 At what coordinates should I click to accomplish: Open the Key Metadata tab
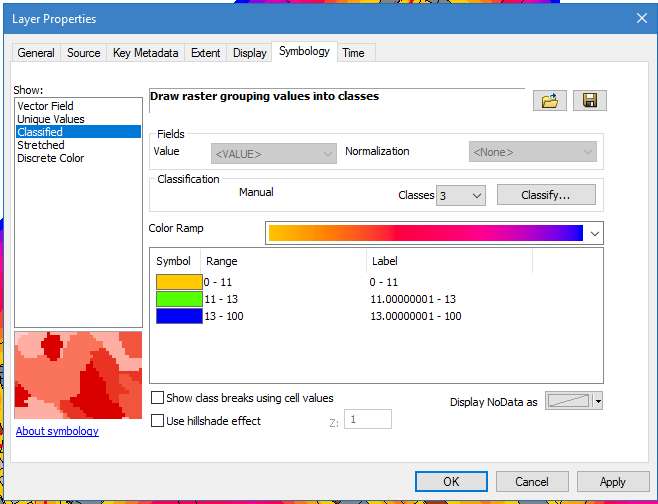point(146,53)
